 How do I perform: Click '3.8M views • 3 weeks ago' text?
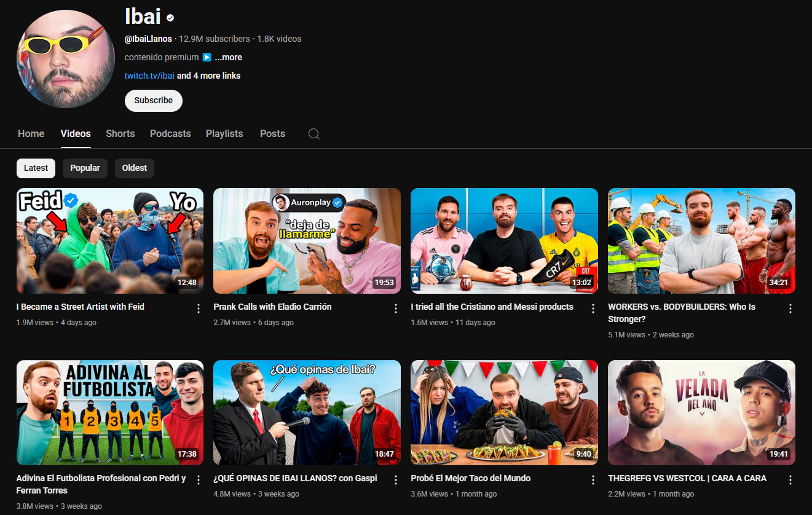click(x=59, y=506)
